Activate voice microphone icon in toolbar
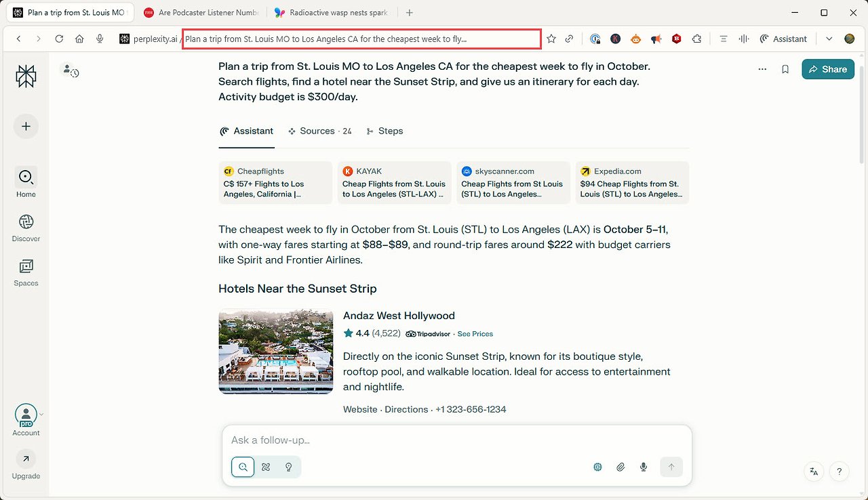Viewport: 868px width, 500px height. click(100, 39)
